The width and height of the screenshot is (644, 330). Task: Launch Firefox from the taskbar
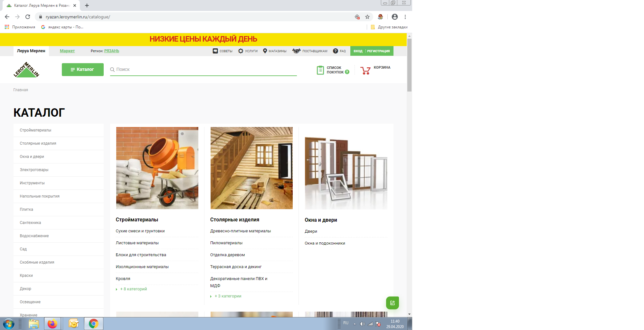(52, 324)
